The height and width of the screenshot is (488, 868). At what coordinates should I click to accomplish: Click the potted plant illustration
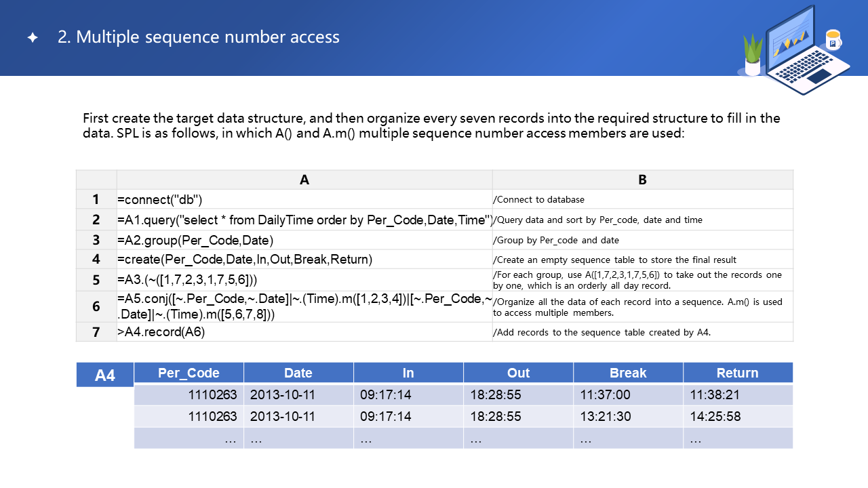753,56
